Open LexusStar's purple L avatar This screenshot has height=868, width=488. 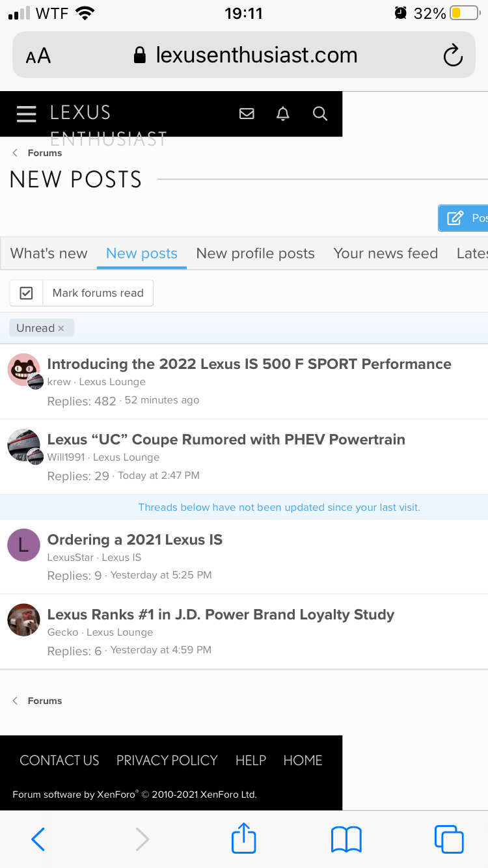(23, 545)
